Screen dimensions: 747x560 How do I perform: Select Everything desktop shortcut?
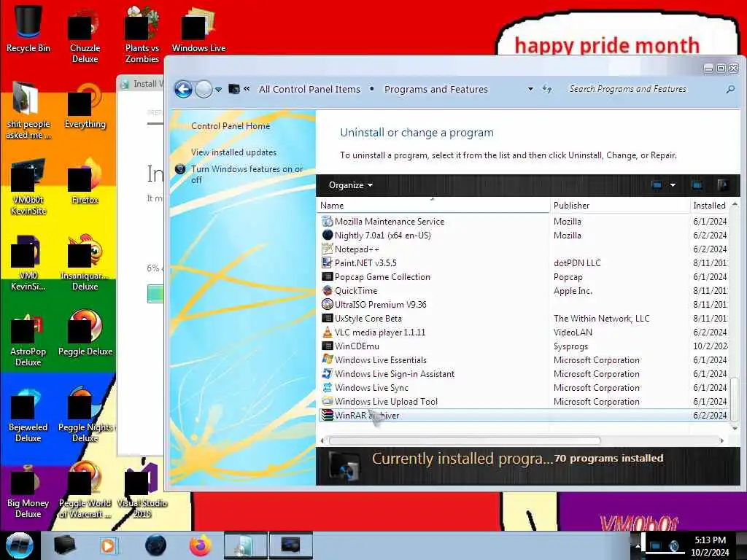click(x=85, y=106)
